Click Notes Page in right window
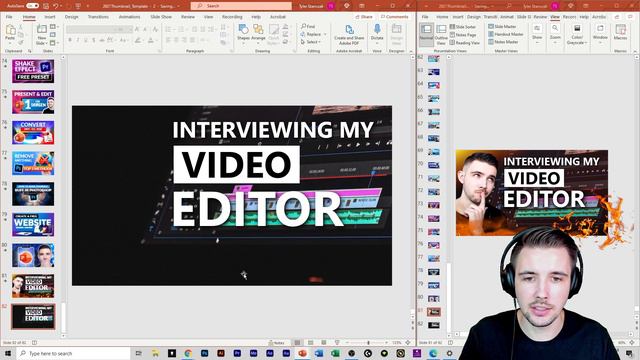The width and height of the screenshot is (640, 360). click(x=463, y=35)
